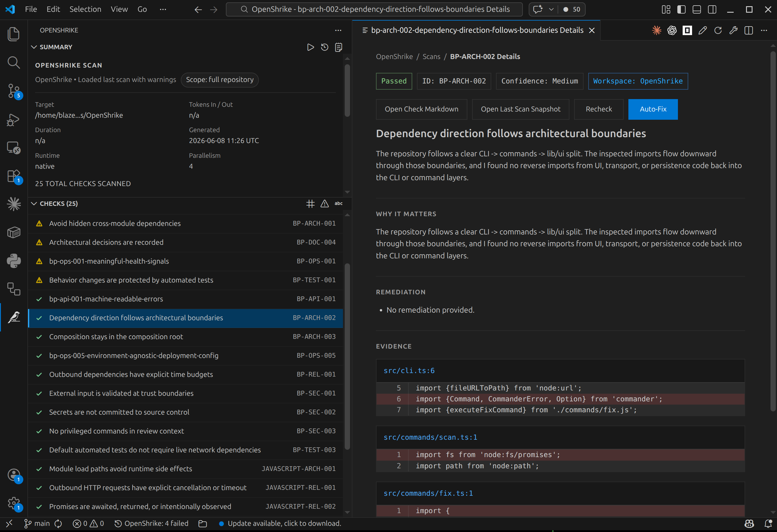The width and height of the screenshot is (777, 532).
Task: Open the Manage gear icon
Action: tap(13, 503)
